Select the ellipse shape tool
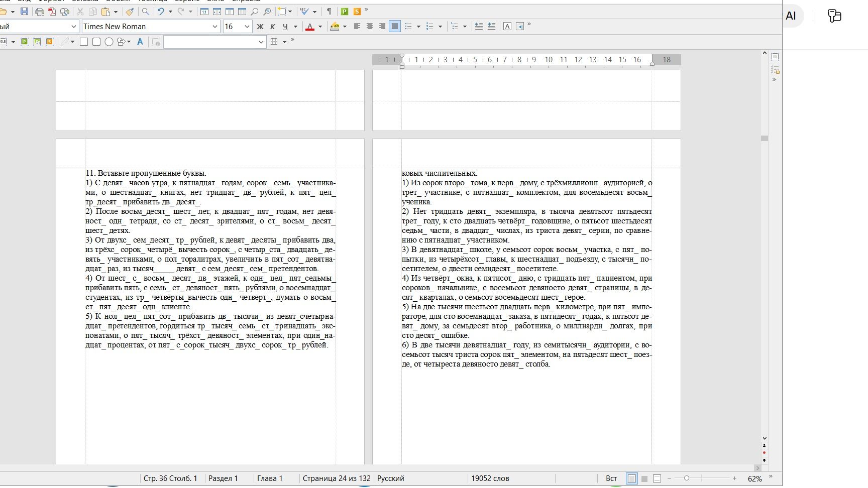Image resolution: width=868 pixels, height=488 pixels. (108, 42)
